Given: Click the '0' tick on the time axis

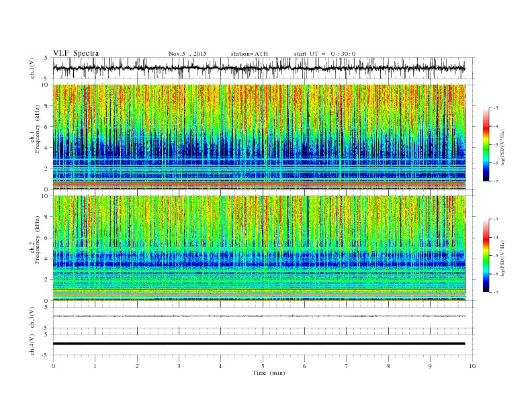Looking at the screenshot, I should click(53, 366).
